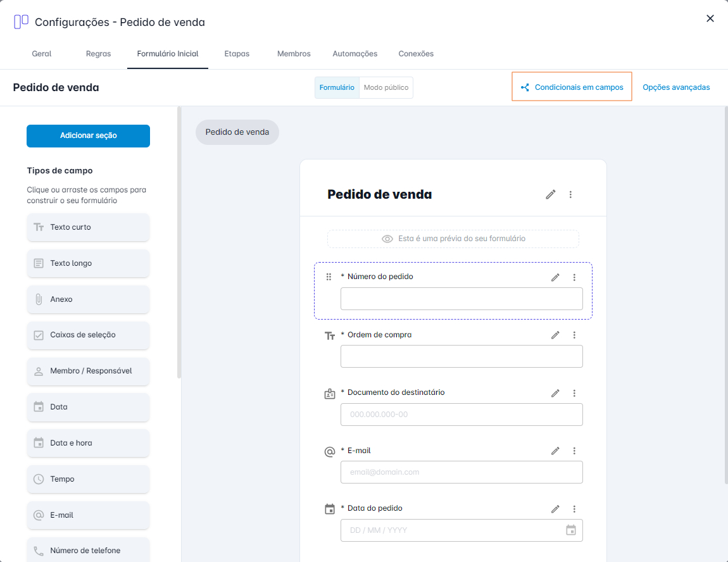Open the Geral tab
728x562 pixels.
41,54
